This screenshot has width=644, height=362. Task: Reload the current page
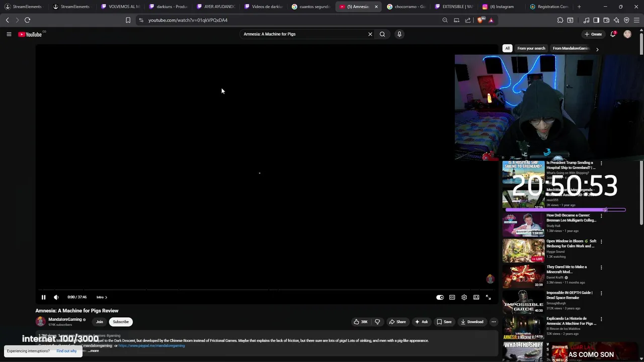click(x=27, y=20)
